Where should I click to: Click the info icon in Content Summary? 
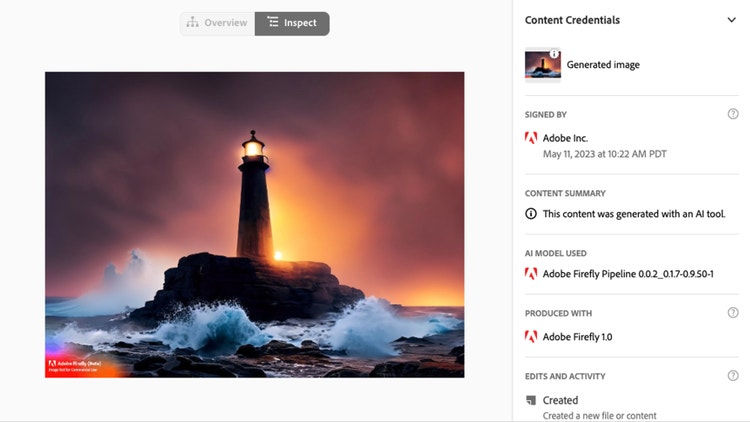click(531, 213)
